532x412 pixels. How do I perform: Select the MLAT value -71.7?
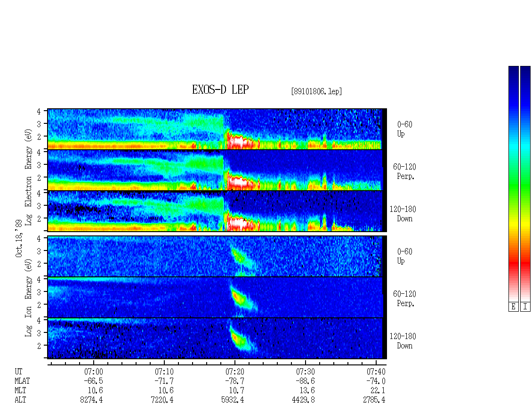coord(164,381)
